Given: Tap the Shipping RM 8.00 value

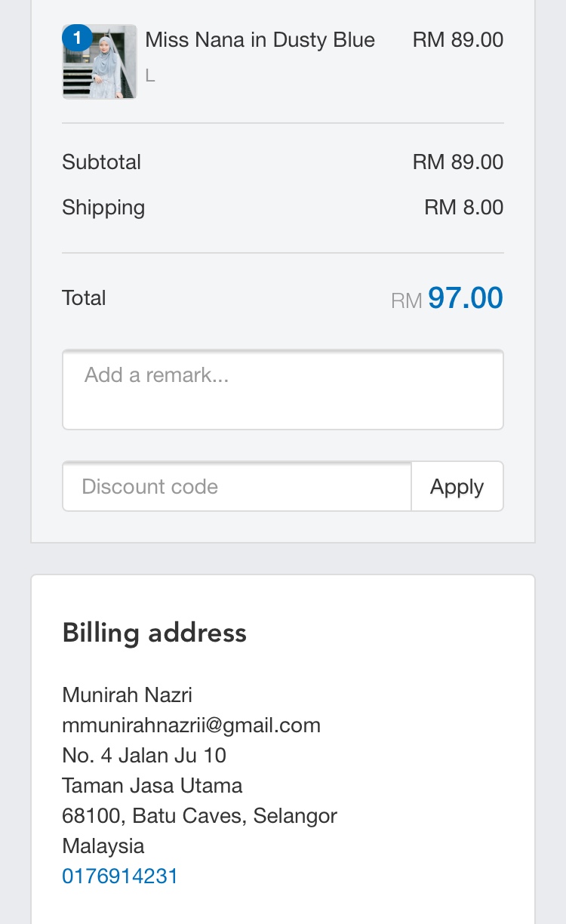Looking at the screenshot, I should pyautogui.click(x=463, y=208).
